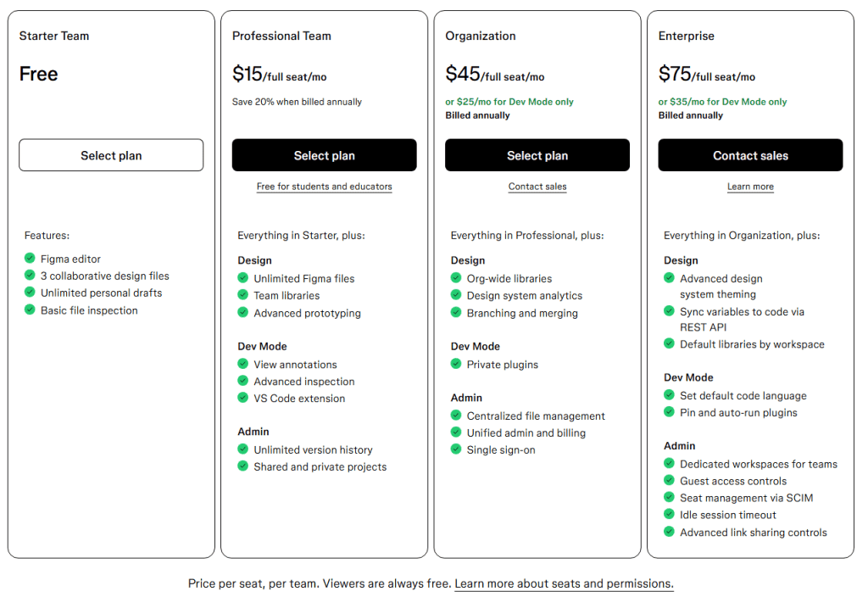Click the check icon next to Private plugins

coord(456,363)
